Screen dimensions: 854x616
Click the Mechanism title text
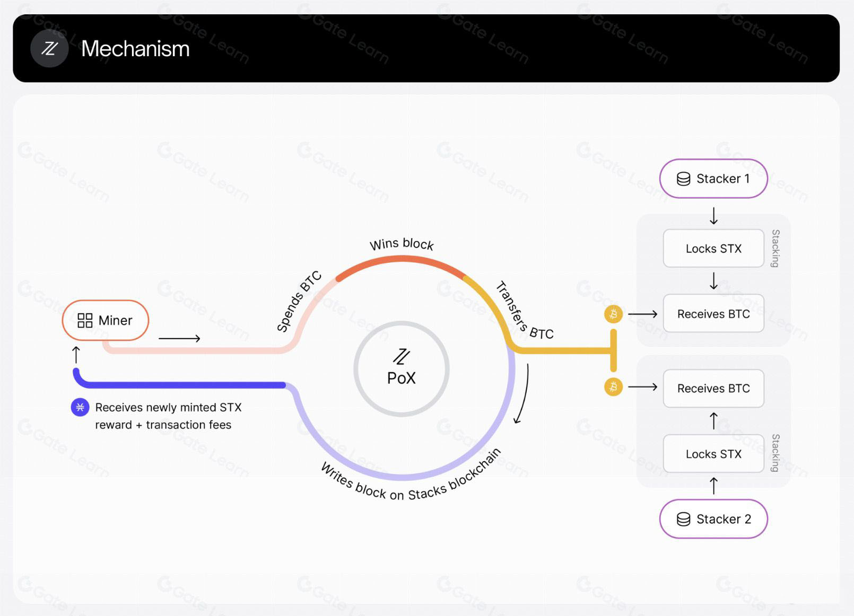(135, 49)
